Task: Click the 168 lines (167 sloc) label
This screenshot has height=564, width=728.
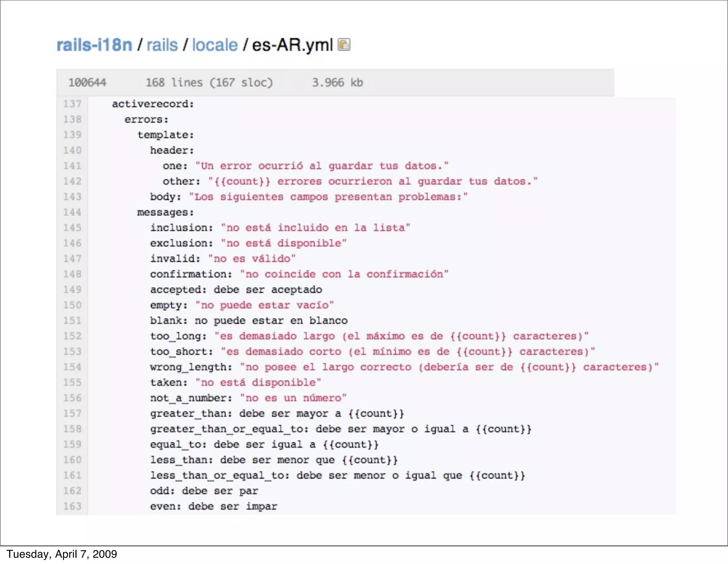Action: pos(209,82)
